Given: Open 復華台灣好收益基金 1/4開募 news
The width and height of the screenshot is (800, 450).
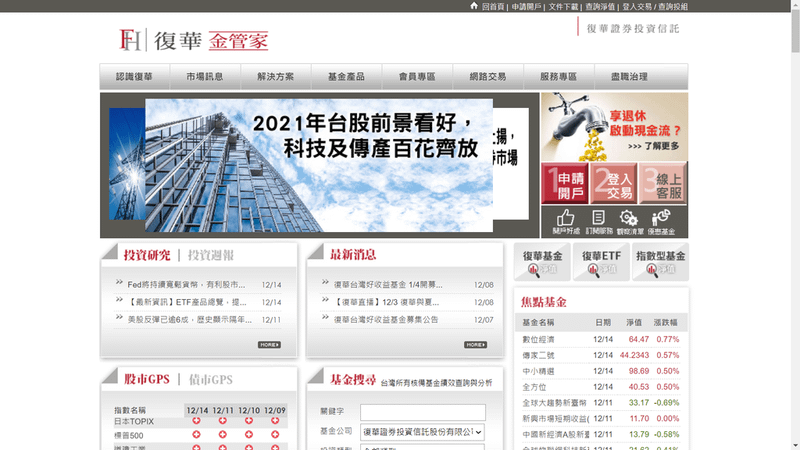Looking at the screenshot, I should click(388, 285).
